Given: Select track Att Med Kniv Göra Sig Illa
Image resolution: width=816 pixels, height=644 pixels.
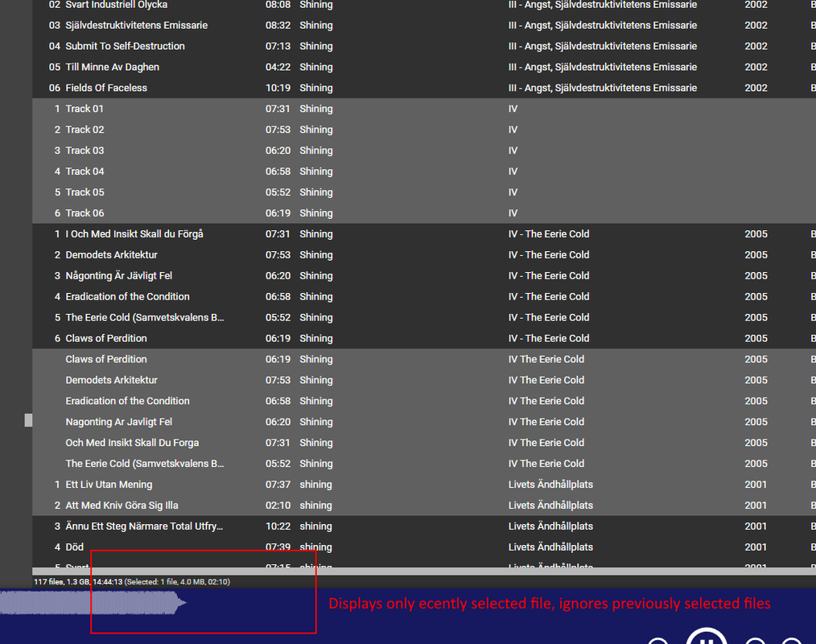Looking at the screenshot, I should point(424,506).
